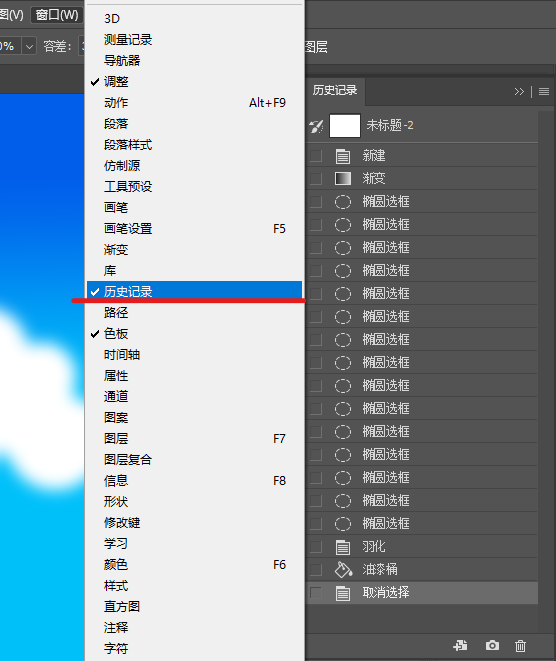Image resolution: width=556 pixels, height=661 pixels.
Task: Create new document from current state icon
Action: click(x=460, y=645)
